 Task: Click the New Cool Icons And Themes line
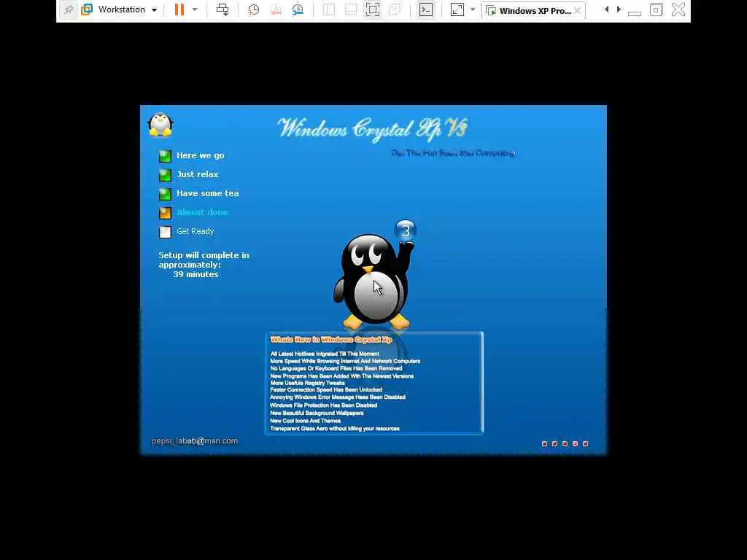click(x=306, y=421)
